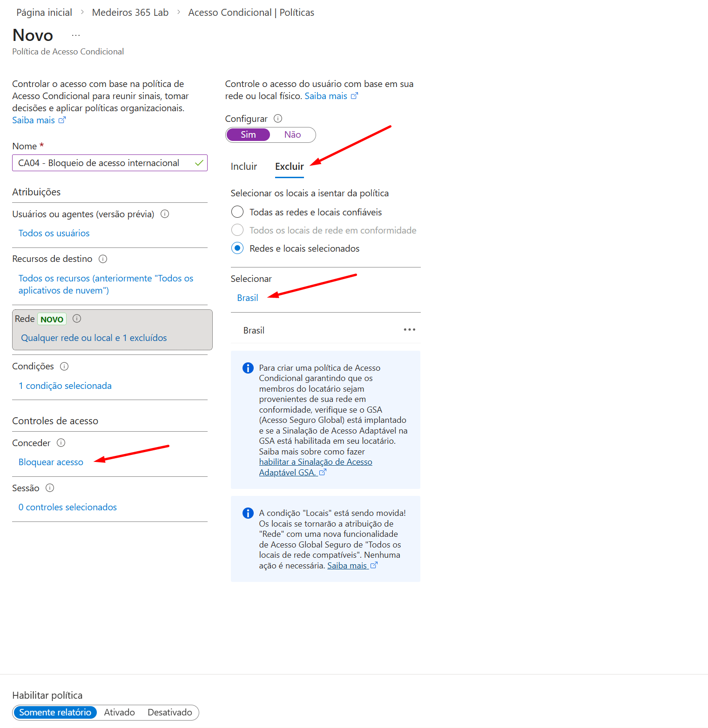Expand Todos os usuários assignment

click(54, 234)
